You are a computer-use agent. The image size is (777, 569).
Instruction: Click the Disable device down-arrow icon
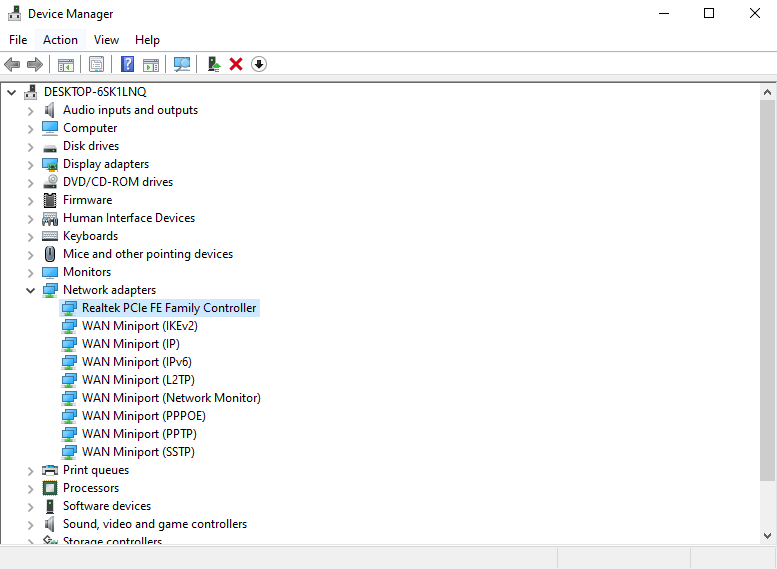pyautogui.click(x=259, y=64)
